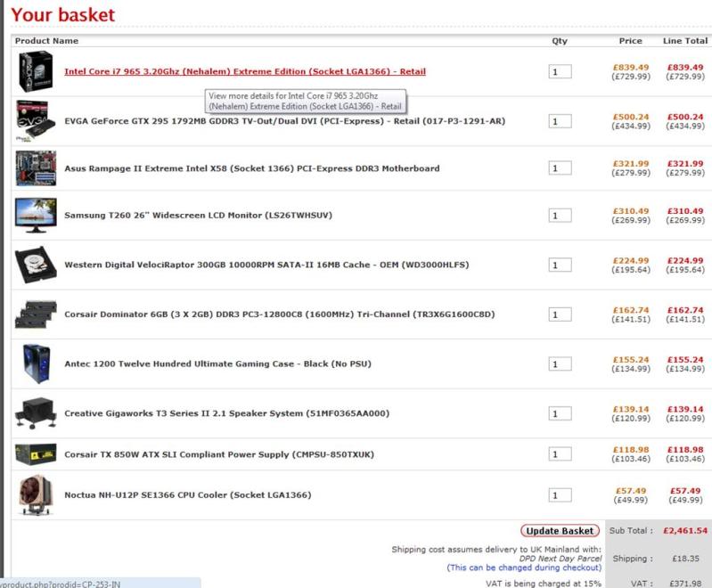
Task: Click quantity input for Antec 1200 case
Action: click(x=560, y=364)
